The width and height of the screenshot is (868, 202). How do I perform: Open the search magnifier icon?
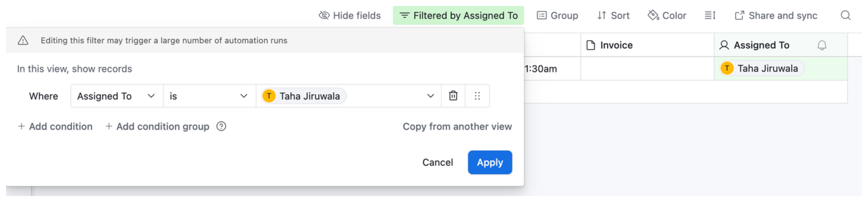pos(846,15)
